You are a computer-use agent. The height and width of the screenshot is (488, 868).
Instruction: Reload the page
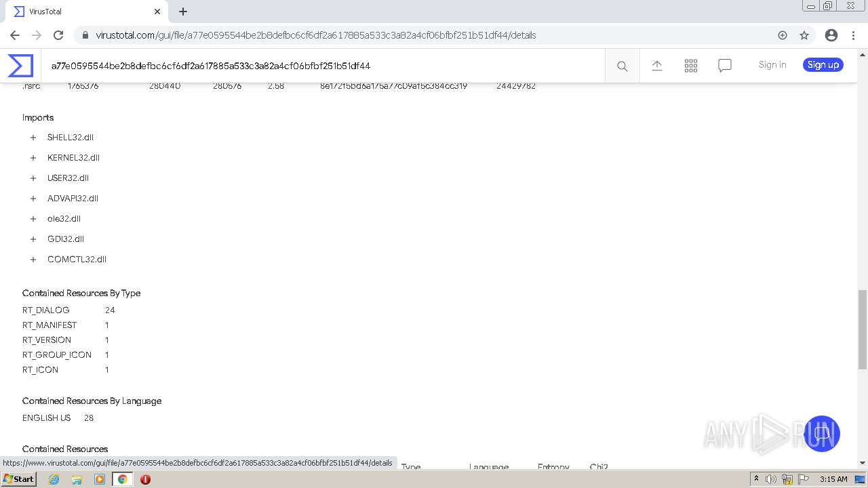pyautogui.click(x=58, y=35)
